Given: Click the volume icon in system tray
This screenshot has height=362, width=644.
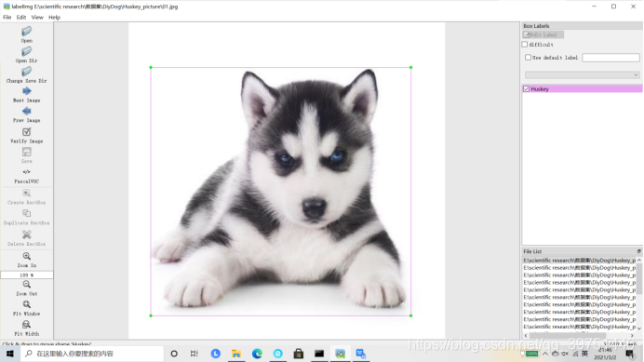Looking at the screenshot, I should (565, 354).
